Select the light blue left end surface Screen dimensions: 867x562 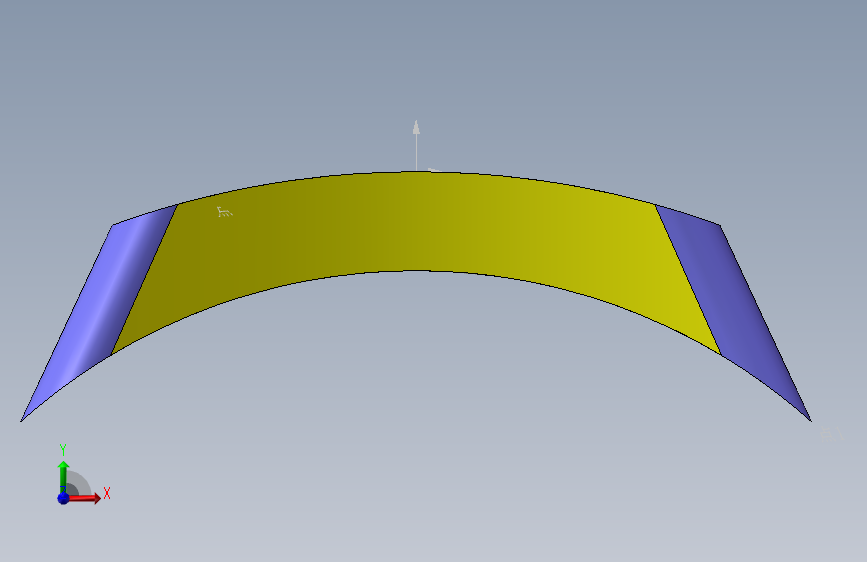click(x=100, y=310)
